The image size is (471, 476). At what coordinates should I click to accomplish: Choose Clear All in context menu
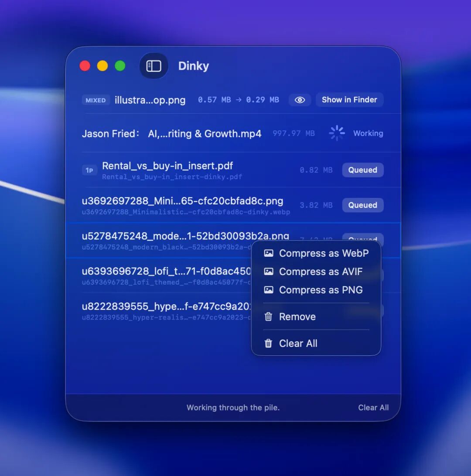point(316,343)
